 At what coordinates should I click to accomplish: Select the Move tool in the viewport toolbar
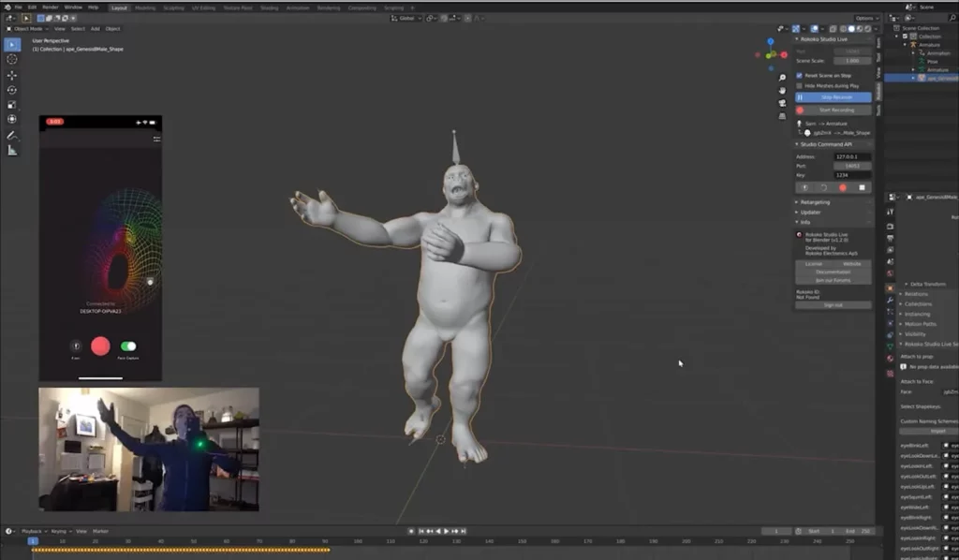tap(11, 76)
